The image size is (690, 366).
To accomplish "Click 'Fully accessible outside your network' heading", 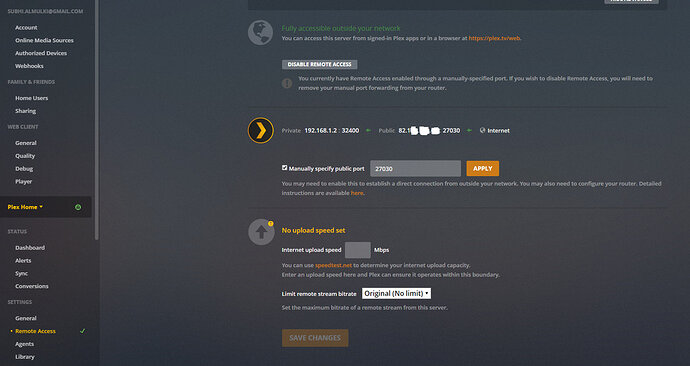I will click(341, 28).
